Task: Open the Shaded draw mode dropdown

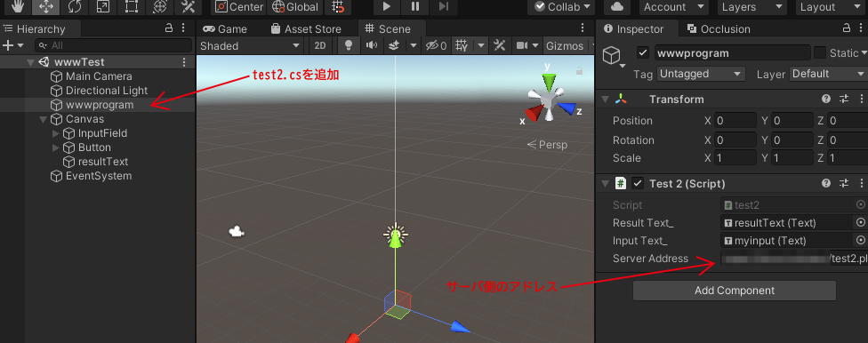Action: [250, 46]
